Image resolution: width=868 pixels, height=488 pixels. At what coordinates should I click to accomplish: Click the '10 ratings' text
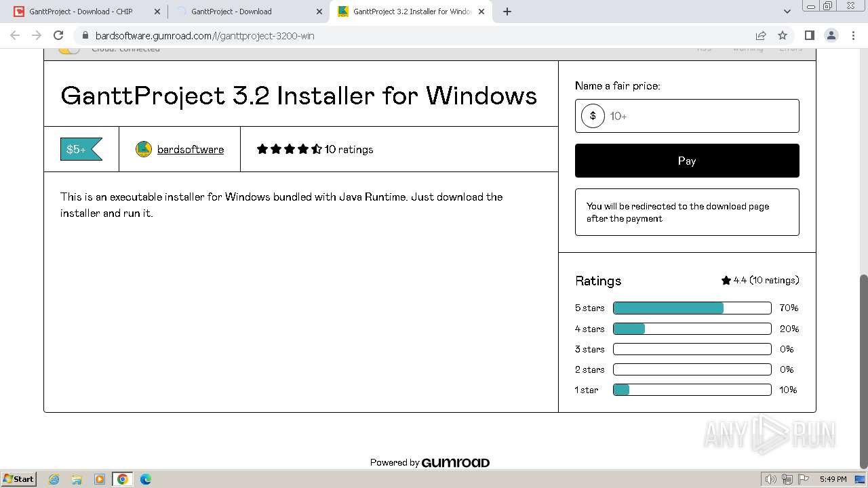(349, 149)
